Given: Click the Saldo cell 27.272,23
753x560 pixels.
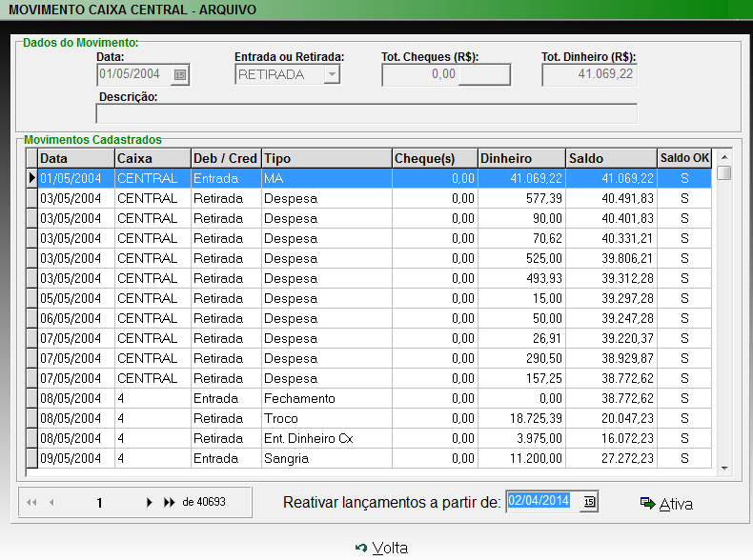Looking at the screenshot, I should pos(611,458).
